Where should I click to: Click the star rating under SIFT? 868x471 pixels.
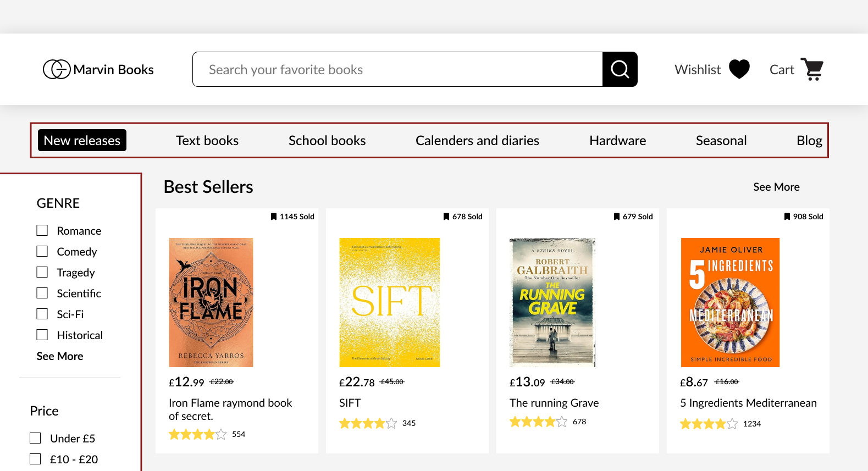(x=368, y=423)
